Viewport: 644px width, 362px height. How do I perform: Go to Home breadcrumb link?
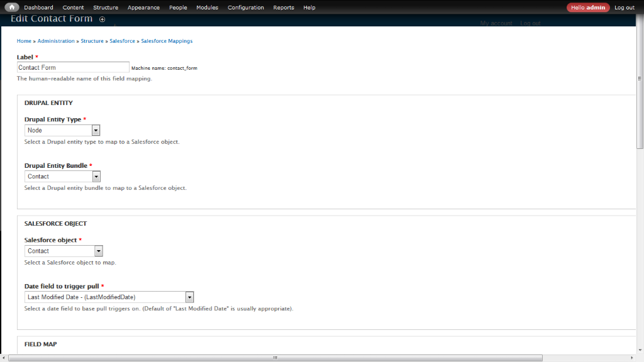[24, 41]
